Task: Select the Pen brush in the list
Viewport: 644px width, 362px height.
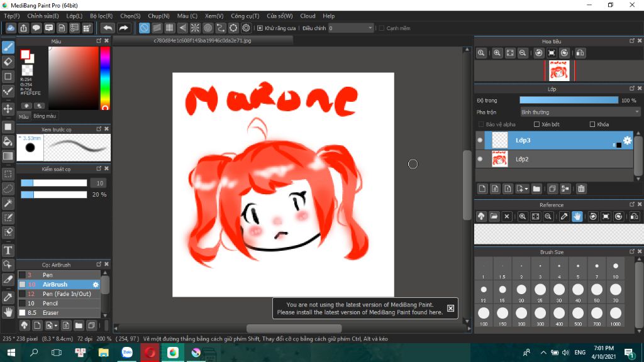Action: (x=59, y=275)
